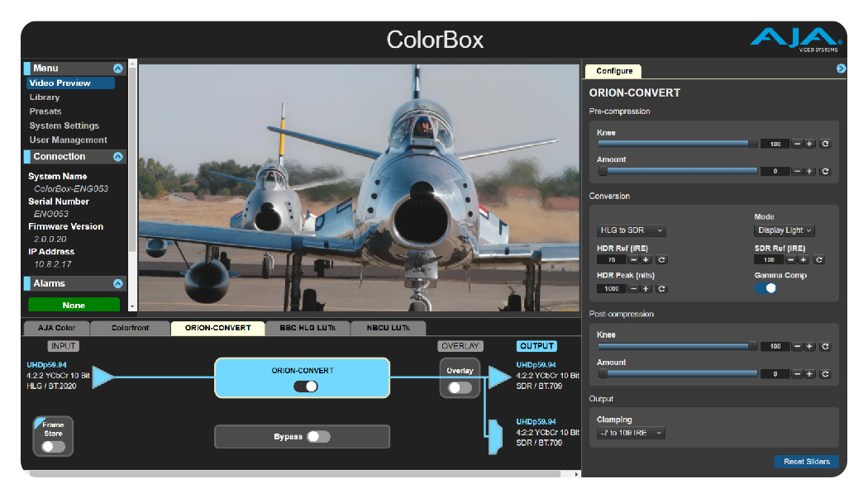Click the INPUT stage label
Viewport: 868px width, 498px height.
point(63,346)
